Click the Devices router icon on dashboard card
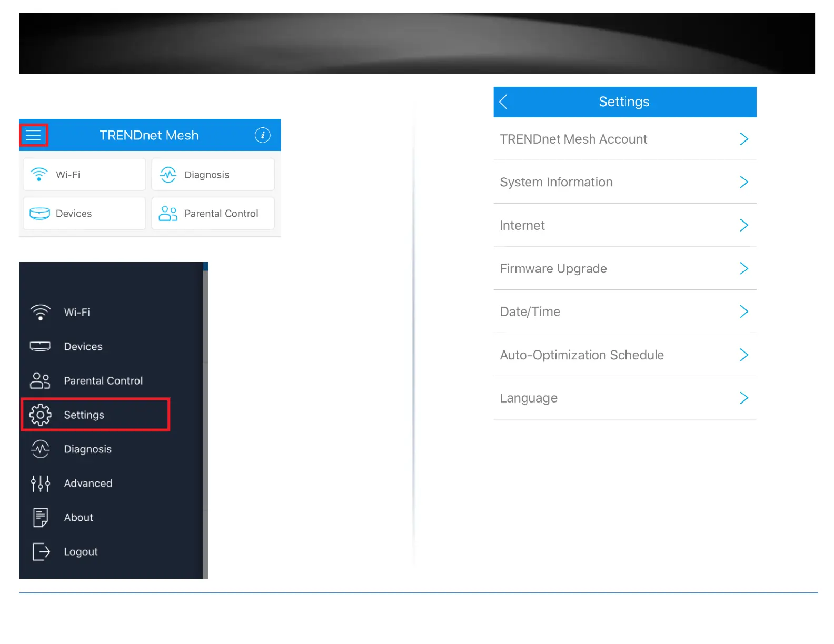This screenshot has width=834, height=644. pos(39,213)
